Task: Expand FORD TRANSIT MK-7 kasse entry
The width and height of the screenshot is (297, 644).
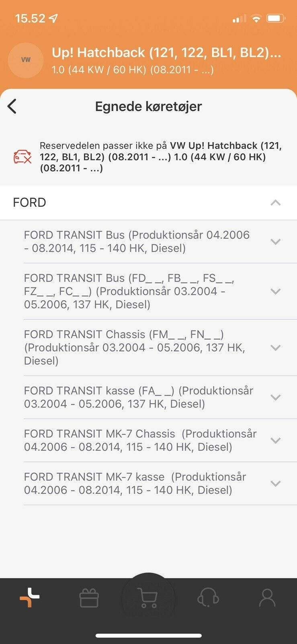Action: [275, 483]
